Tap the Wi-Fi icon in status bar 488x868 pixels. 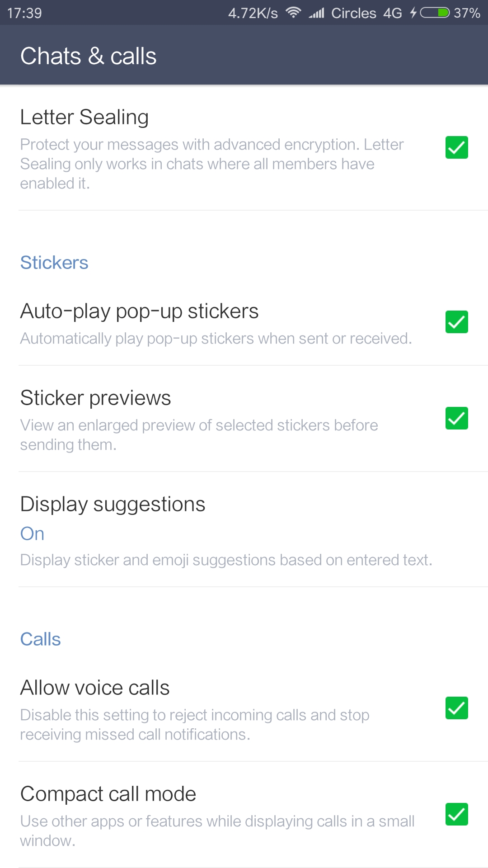293,13
